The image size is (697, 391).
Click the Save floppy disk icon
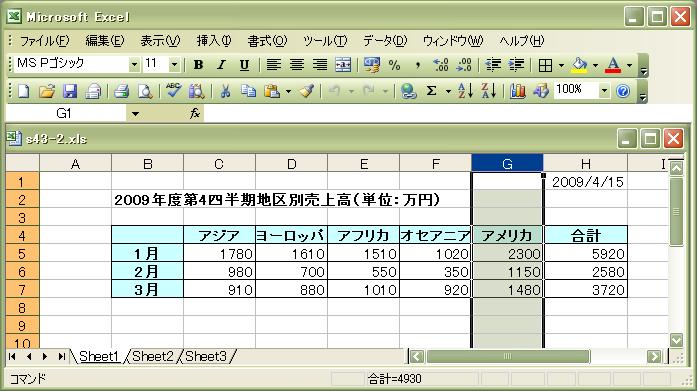[x=70, y=92]
